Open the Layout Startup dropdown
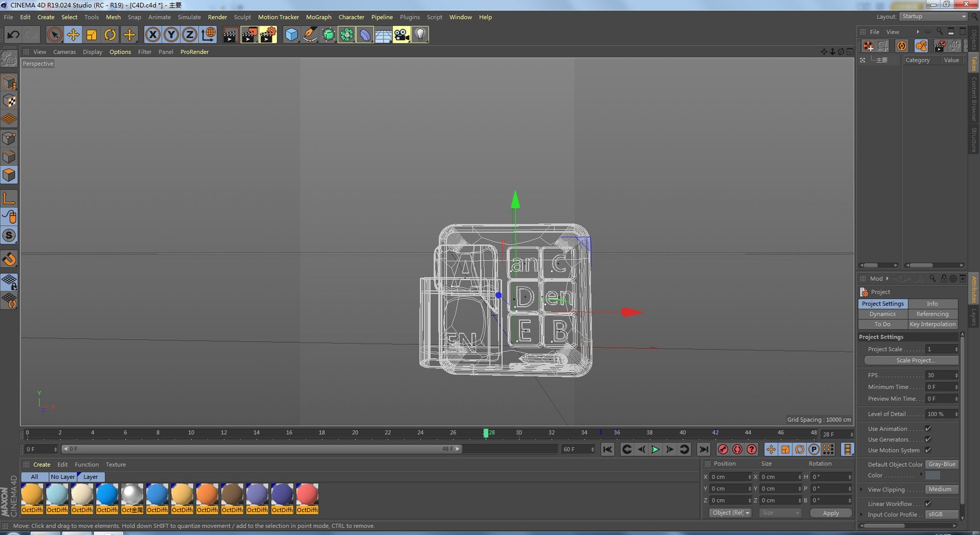980x535 pixels. coord(934,16)
